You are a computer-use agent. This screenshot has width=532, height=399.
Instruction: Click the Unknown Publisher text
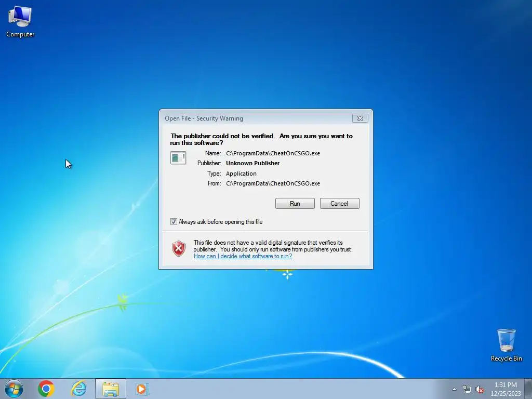click(253, 163)
